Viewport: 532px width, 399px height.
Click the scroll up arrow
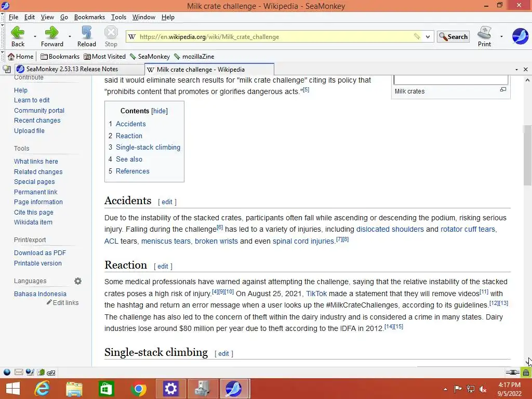coord(527,81)
